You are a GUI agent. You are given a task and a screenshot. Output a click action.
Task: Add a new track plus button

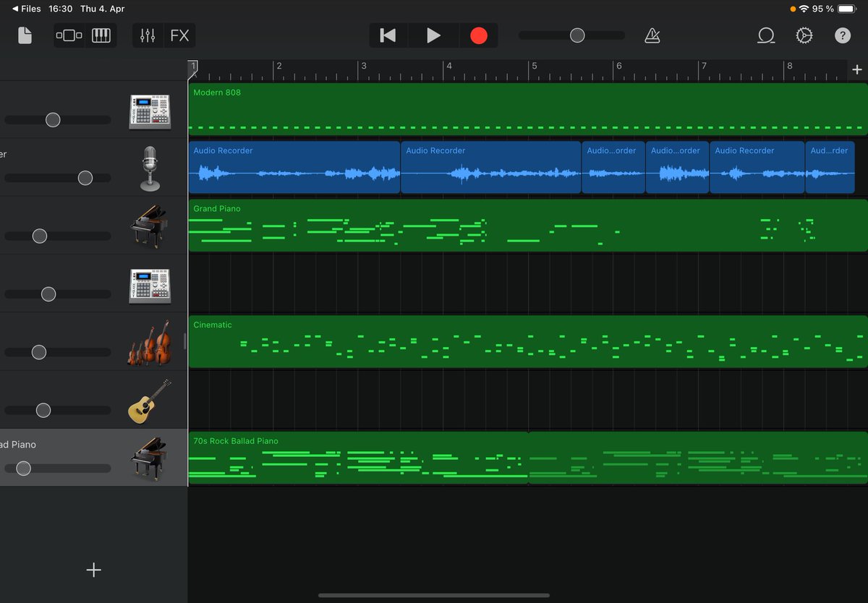pos(93,570)
